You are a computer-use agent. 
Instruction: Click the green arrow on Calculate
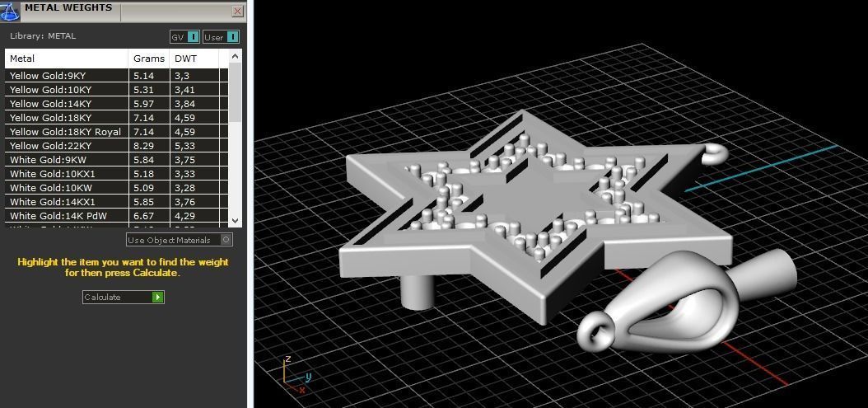pos(158,297)
